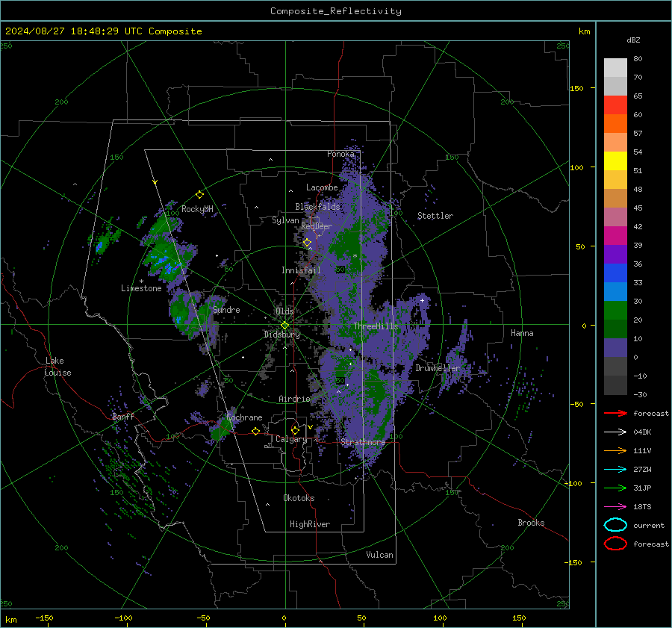This screenshot has height=628, width=672.
Task: Click the asterisk marker above Limestone label
Action: (x=141, y=282)
